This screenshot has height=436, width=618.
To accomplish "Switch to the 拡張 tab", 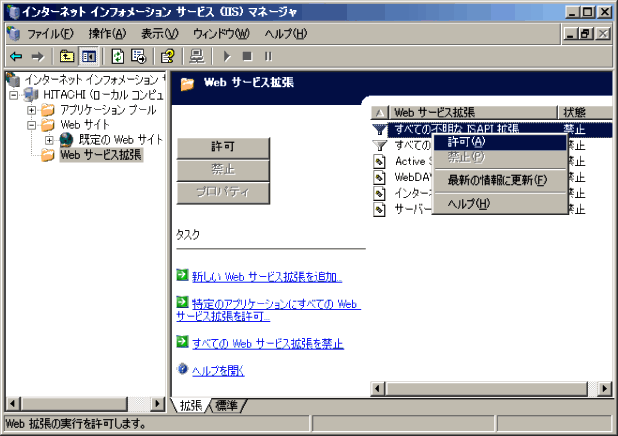I will [191, 405].
